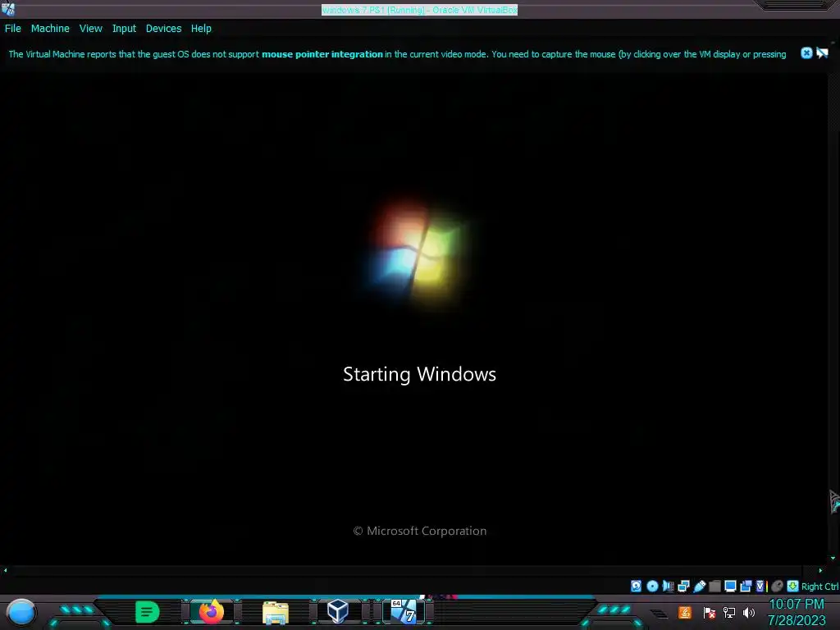Viewport: 840px width, 630px height.
Task: Open the Input menu
Action: coord(124,29)
